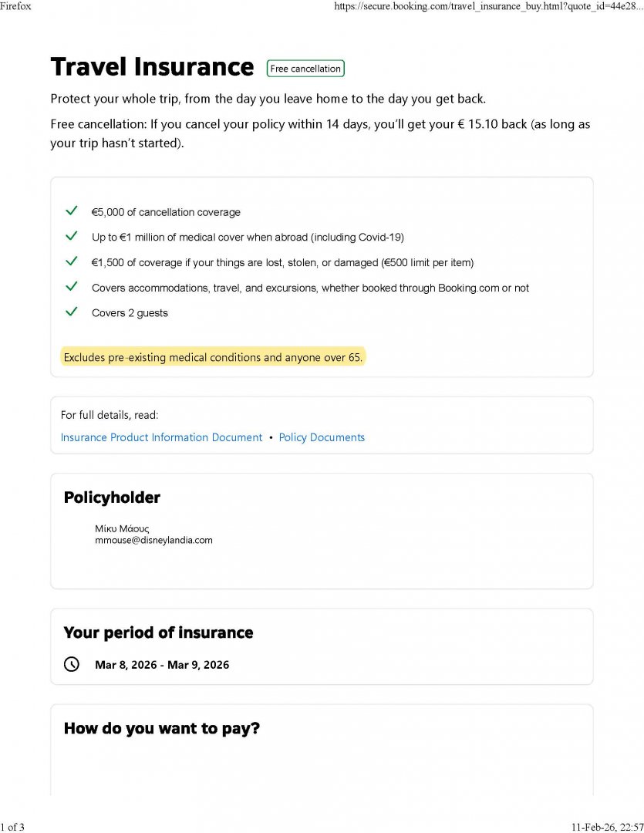Click the checkmark next to Covers 2 guests
Screen dimensions: 644x833
(72, 312)
